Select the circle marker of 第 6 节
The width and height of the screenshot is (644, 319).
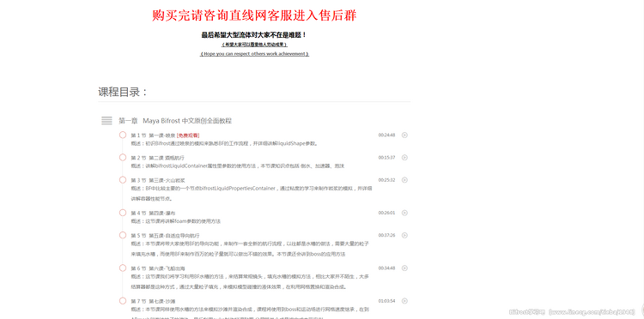tap(123, 268)
